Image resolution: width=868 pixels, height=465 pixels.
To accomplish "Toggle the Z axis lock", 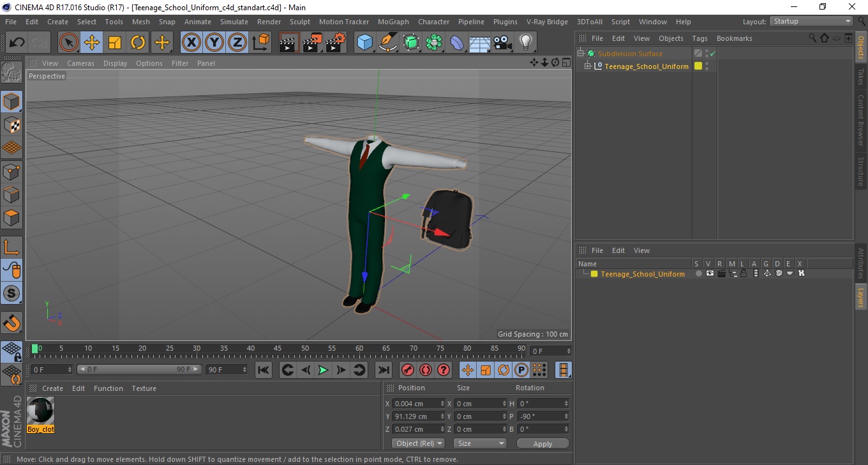I will coord(237,43).
